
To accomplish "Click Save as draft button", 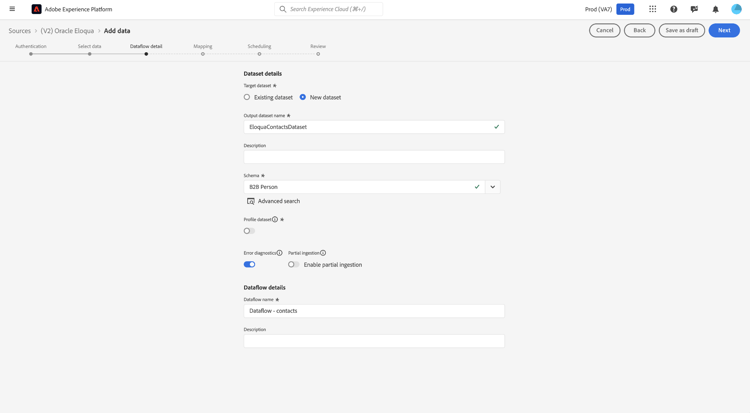I will click(681, 30).
